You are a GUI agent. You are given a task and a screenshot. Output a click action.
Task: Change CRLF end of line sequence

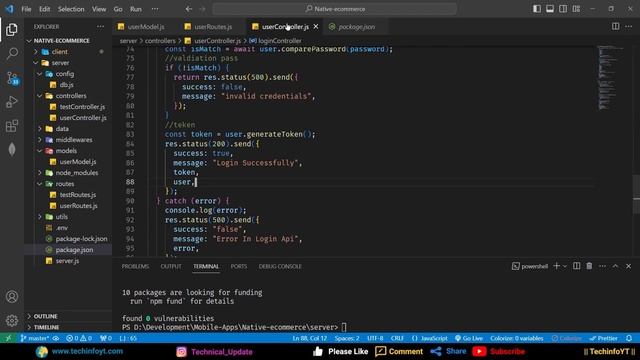(397, 338)
